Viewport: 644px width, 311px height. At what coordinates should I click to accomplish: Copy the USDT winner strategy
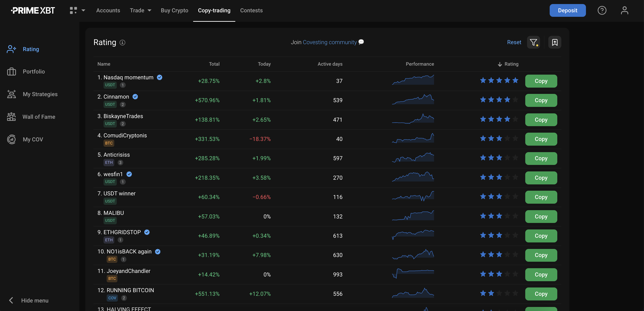541,197
